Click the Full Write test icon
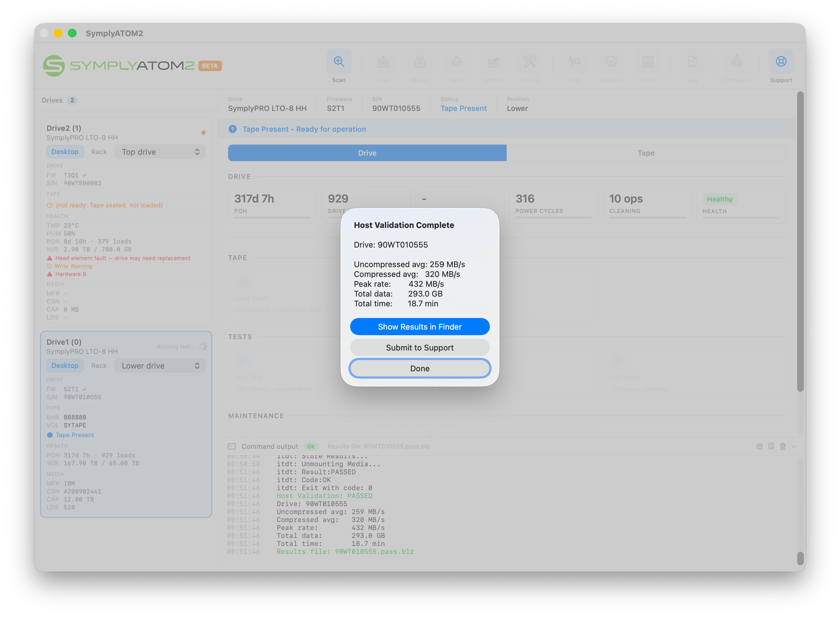 click(x=617, y=361)
